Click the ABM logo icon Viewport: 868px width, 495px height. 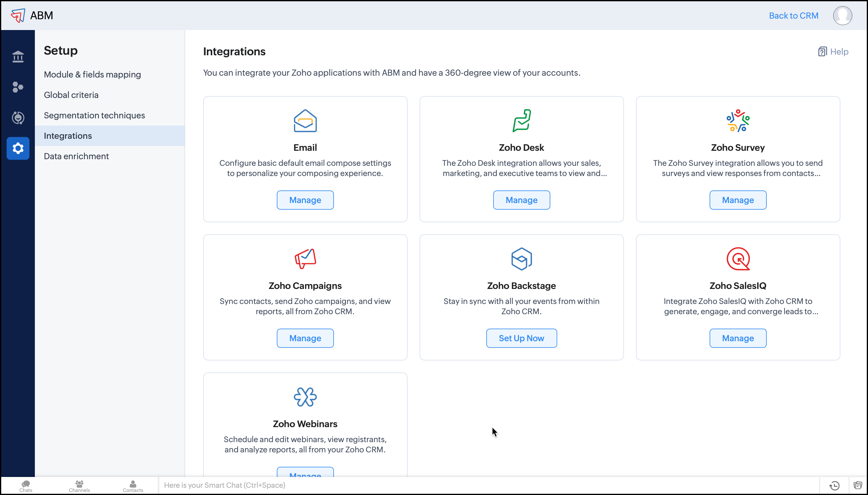pos(18,15)
